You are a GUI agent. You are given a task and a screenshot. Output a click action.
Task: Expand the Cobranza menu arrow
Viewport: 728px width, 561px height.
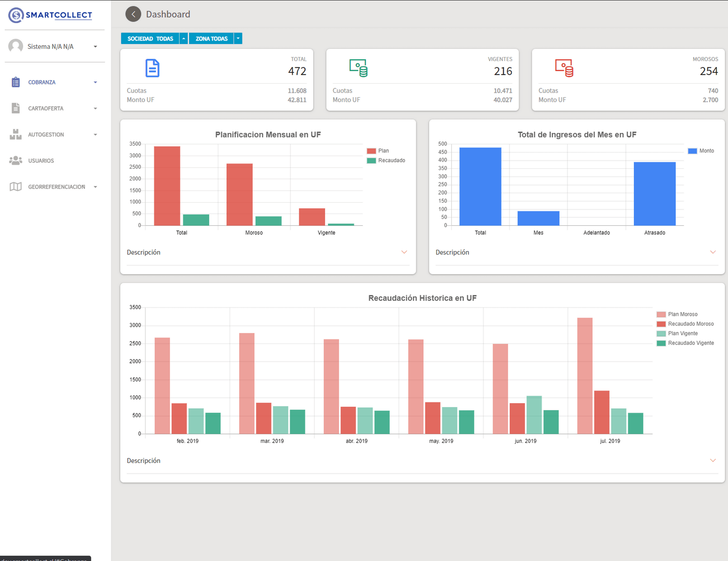click(x=95, y=82)
